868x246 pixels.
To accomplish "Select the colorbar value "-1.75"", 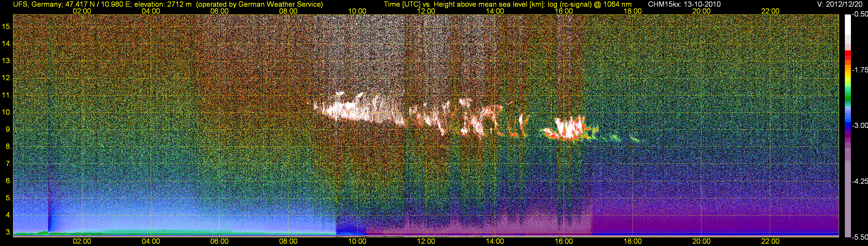I will (x=860, y=70).
